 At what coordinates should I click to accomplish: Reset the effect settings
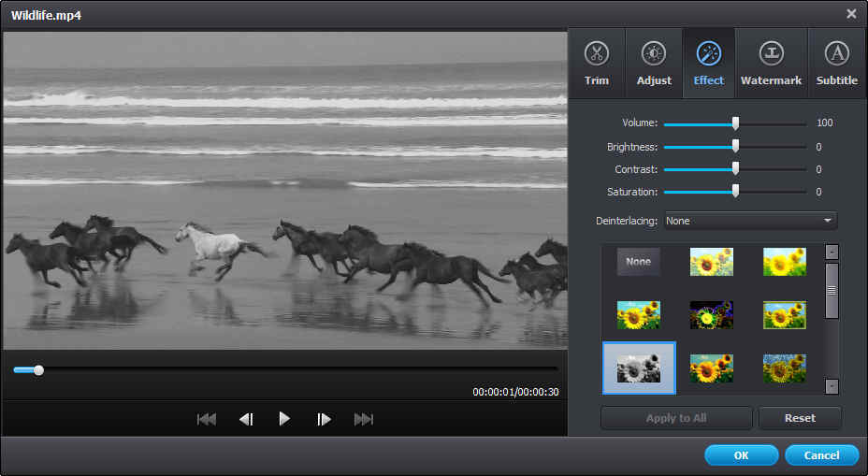pyautogui.click(x=800, y=418)
